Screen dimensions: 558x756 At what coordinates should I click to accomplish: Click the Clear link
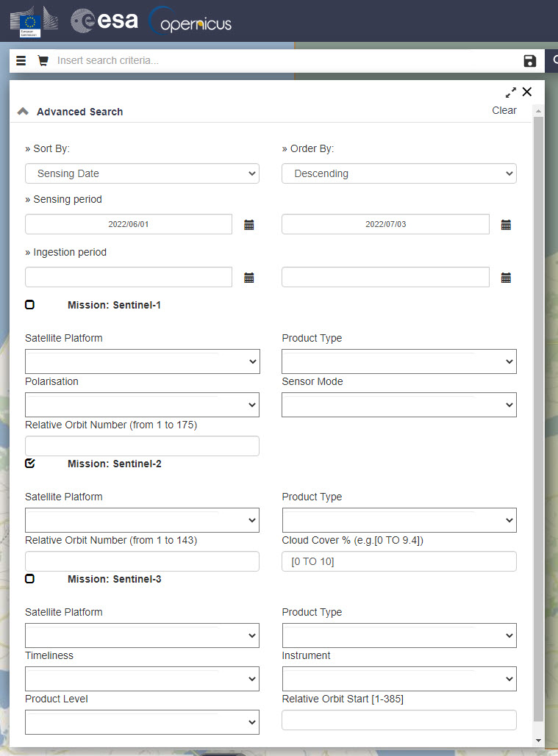pyautogui.click(x=504, y=110)
